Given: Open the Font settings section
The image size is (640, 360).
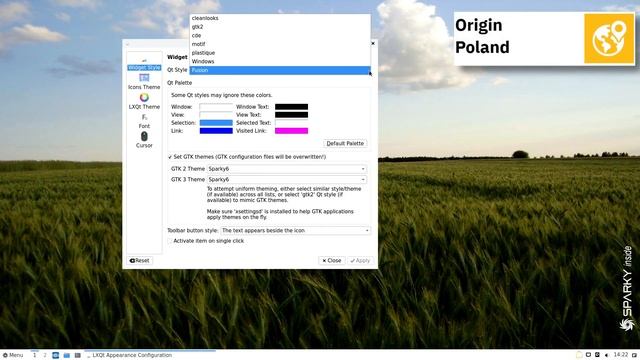Looking at the screenshot, I should (x=144, y=121).
